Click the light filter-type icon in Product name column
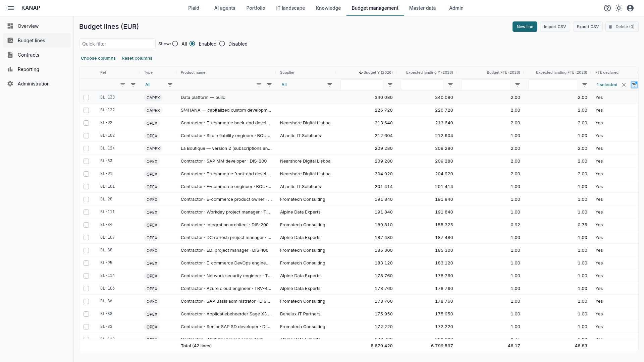This screenshot has height=362, width=644. click(x=259, y=85)
